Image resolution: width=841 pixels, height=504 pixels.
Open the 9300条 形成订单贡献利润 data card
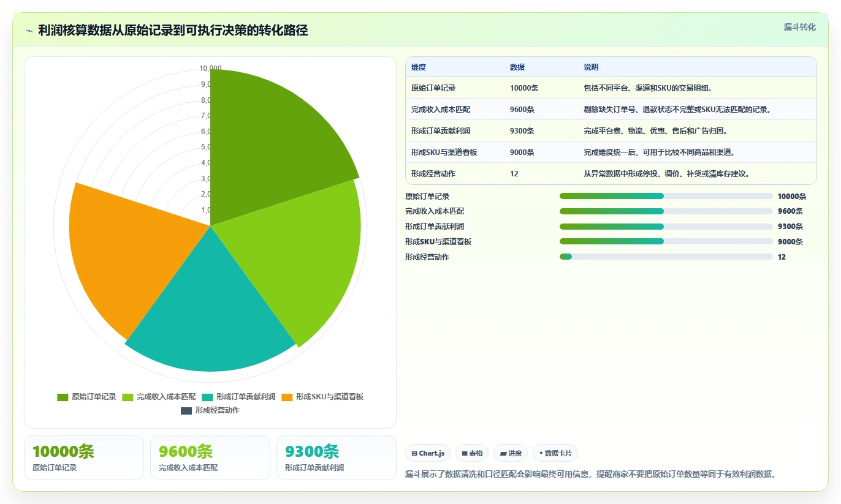pyautogui.click(x=337, y=457)
